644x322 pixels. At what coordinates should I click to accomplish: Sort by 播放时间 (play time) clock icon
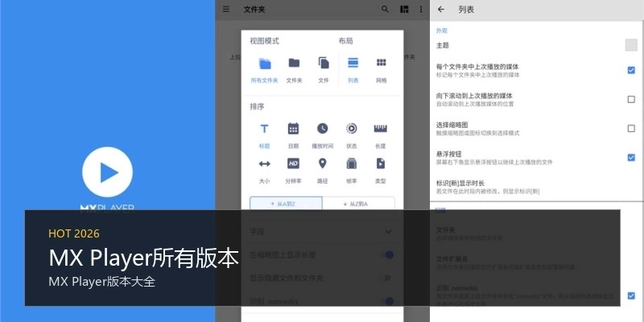(322, 133)
